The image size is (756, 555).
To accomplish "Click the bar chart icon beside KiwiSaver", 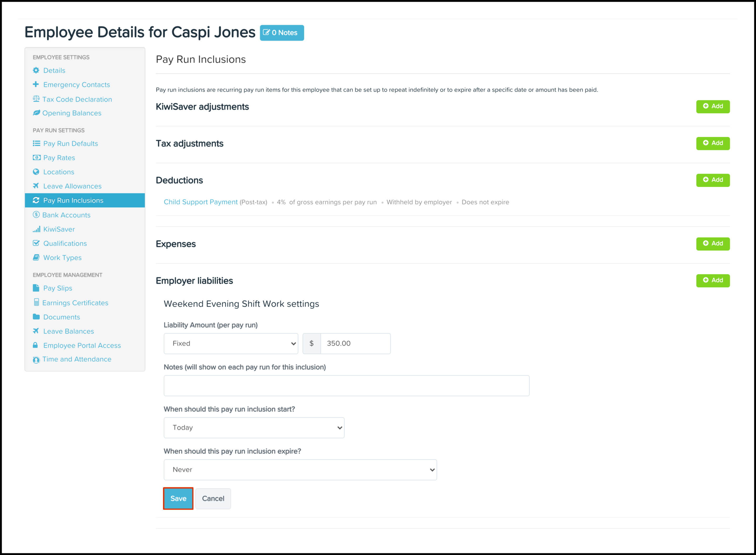I will 36,229.
